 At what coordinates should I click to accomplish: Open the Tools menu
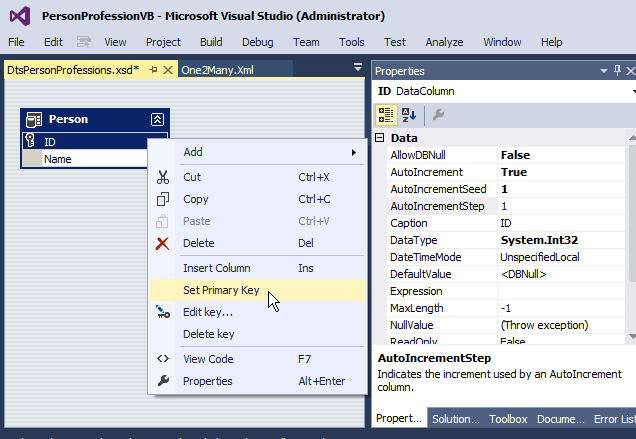pos(352,42)
